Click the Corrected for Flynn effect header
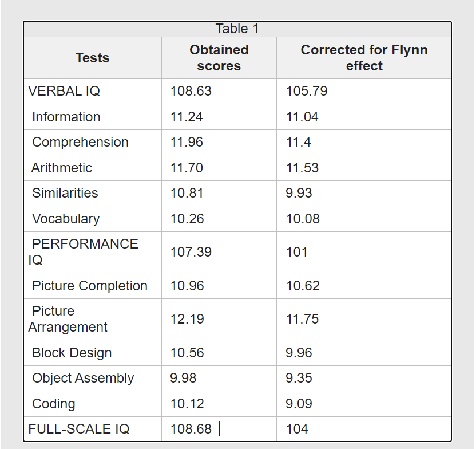 click(x=364, y=58)
